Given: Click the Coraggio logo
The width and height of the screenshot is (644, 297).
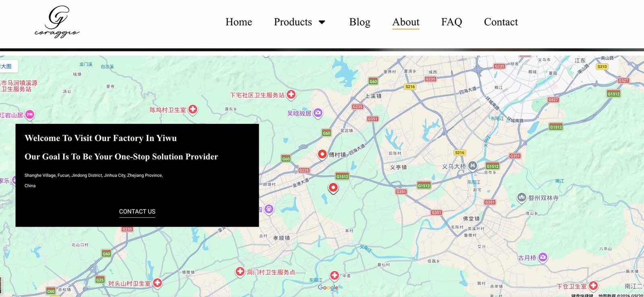Looking at the screenshot, I should 57,22.
